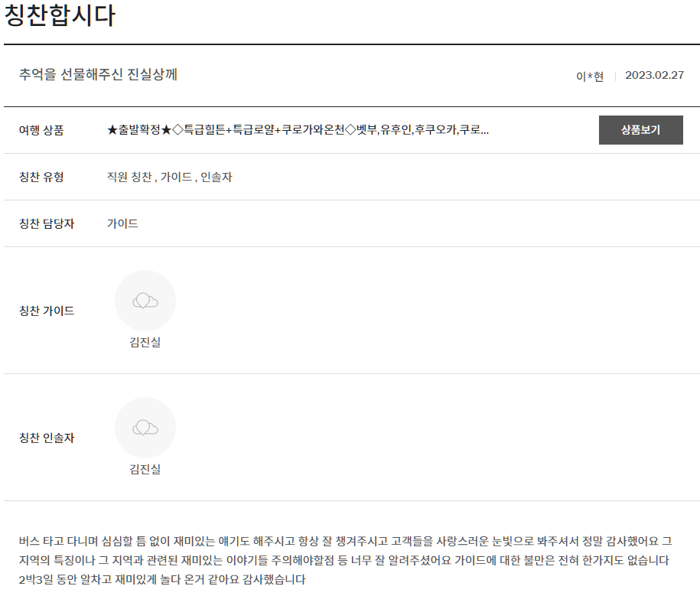Click praise type value 직원 칭찬 , 가이드 , 인솔자
700x596 pixels.
coord(170,177)
